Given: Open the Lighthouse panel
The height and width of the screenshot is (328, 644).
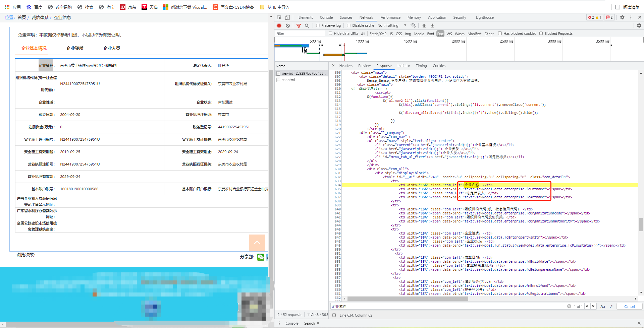Looking at the screenshot, I should coord(485,17).
